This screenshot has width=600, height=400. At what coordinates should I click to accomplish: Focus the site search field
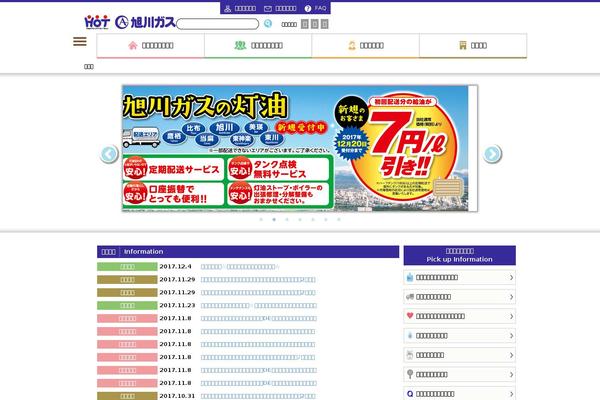tap(217, 24)
